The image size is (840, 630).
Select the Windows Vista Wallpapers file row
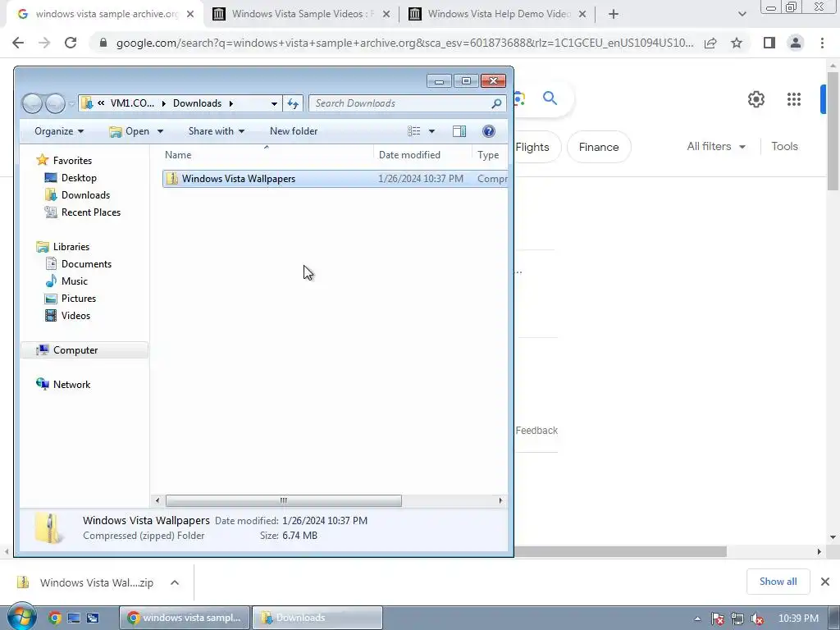point(335,178)
